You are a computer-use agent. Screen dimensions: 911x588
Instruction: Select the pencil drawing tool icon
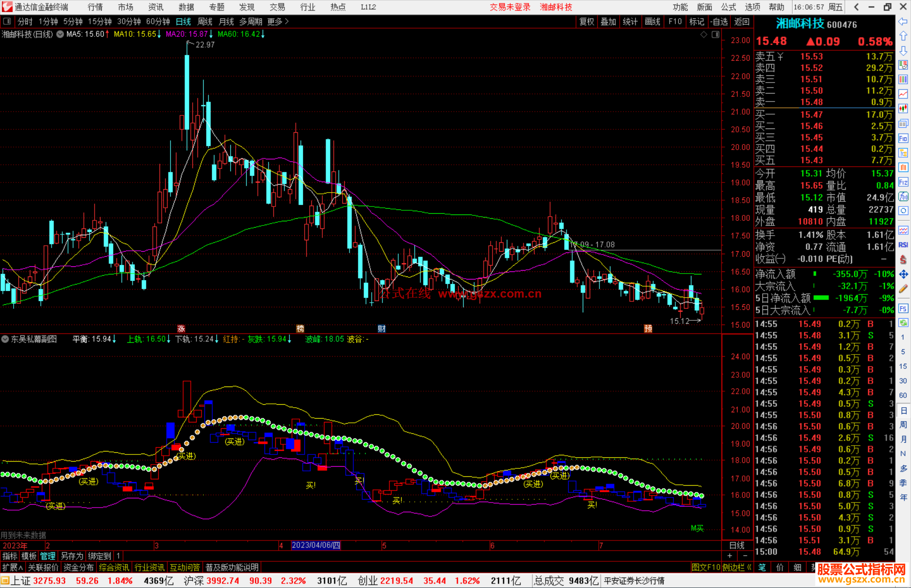(x=903, y=289)
